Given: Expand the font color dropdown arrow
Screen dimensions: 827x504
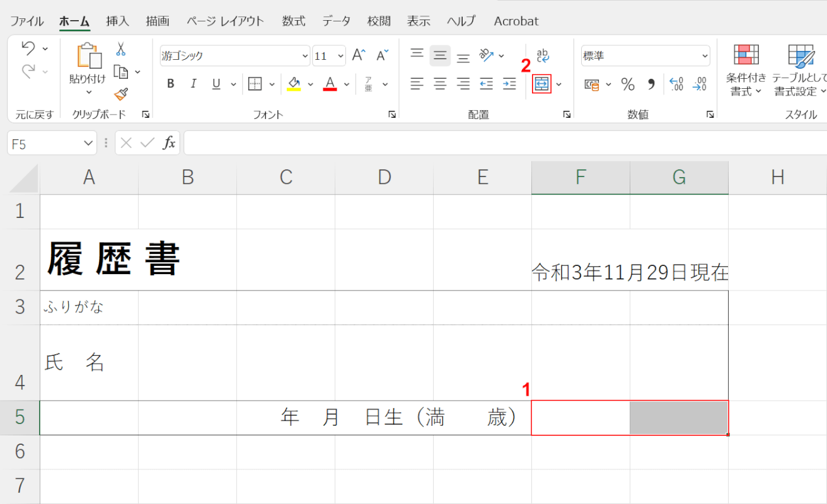Looking at the screenshot, I should [346, 84].
